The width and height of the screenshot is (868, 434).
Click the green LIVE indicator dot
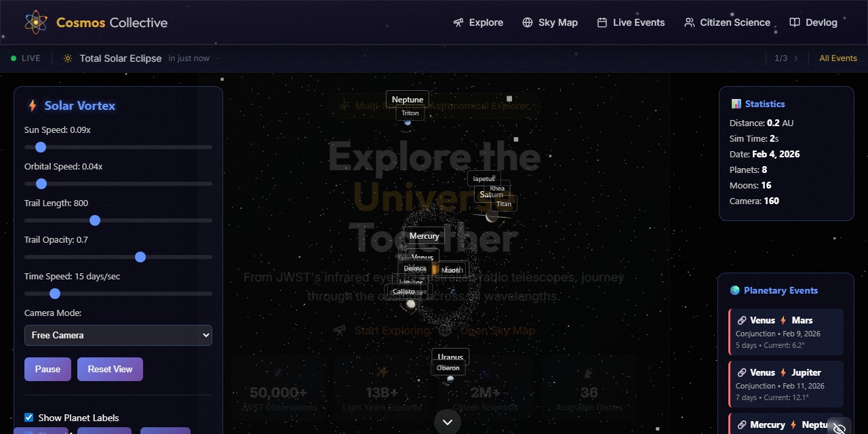[x=14, y=58]
